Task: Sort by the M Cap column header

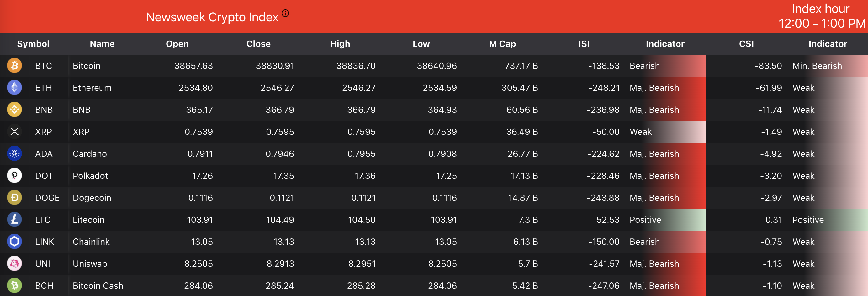Action: tap(502, 44)
